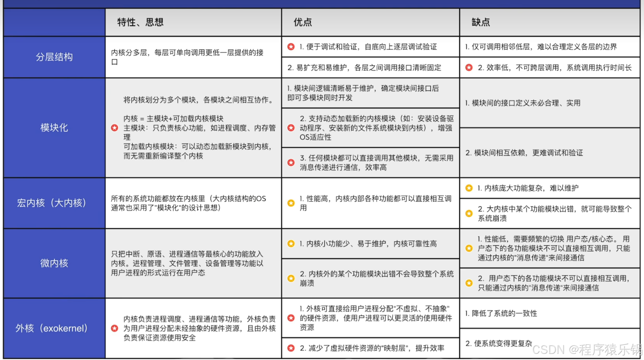Click the red star beside '外核可直接给用户进程分配'
The height and width of the screenshot is (360, 644).
click(x=291, y=318)
